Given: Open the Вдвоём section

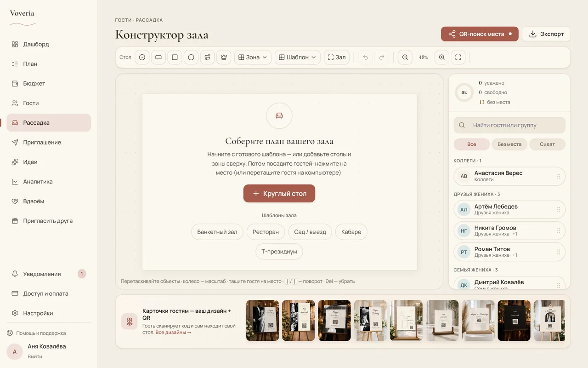Looking at the screenshot, I should tap(49, 201).
